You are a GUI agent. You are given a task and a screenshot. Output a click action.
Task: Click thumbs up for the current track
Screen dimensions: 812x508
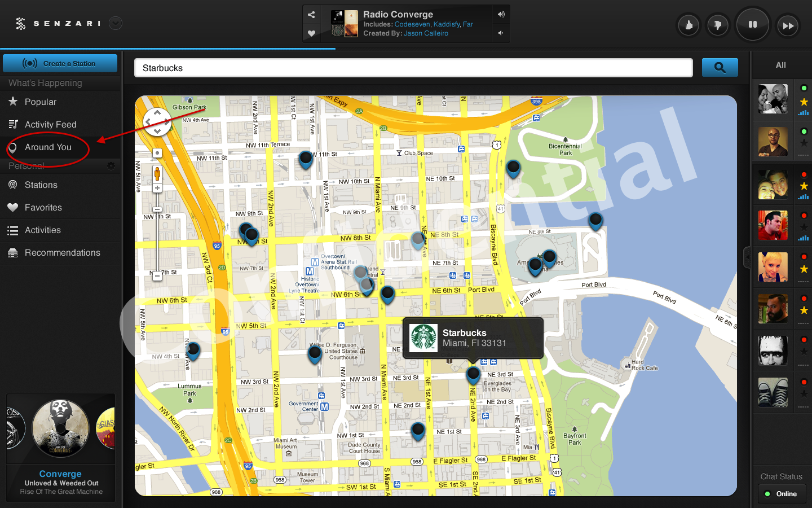(x=689, y=25)
